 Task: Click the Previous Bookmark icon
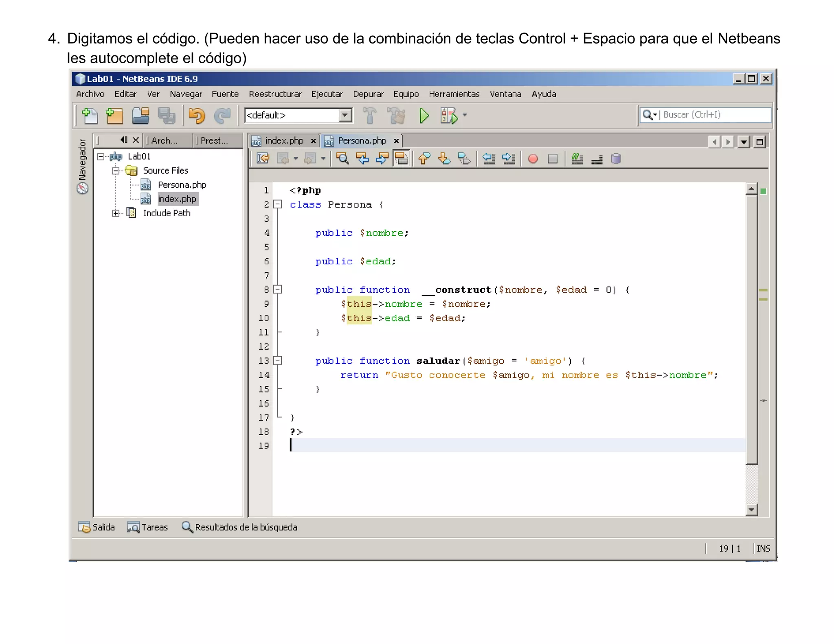point(424,159)
